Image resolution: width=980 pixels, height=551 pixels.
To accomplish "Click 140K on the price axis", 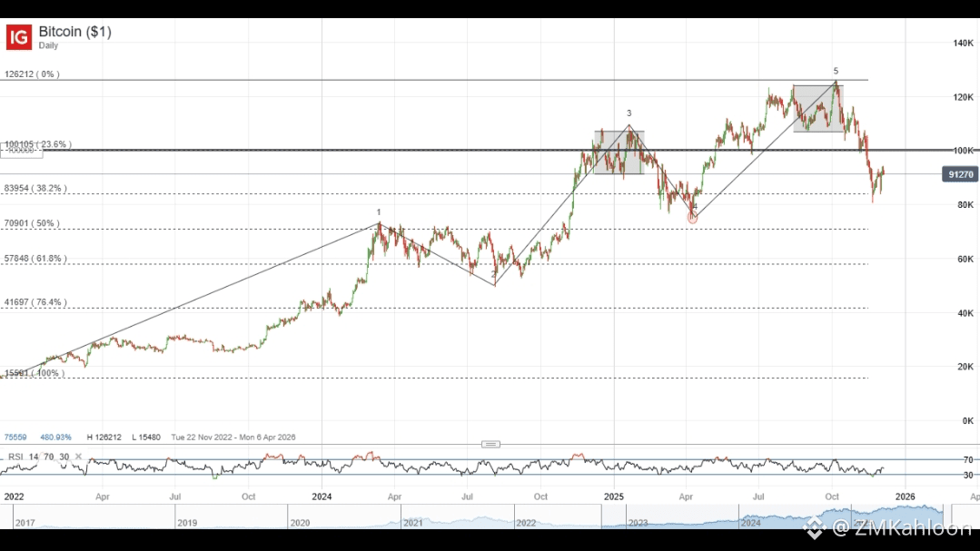I will (x=963, y=43).
